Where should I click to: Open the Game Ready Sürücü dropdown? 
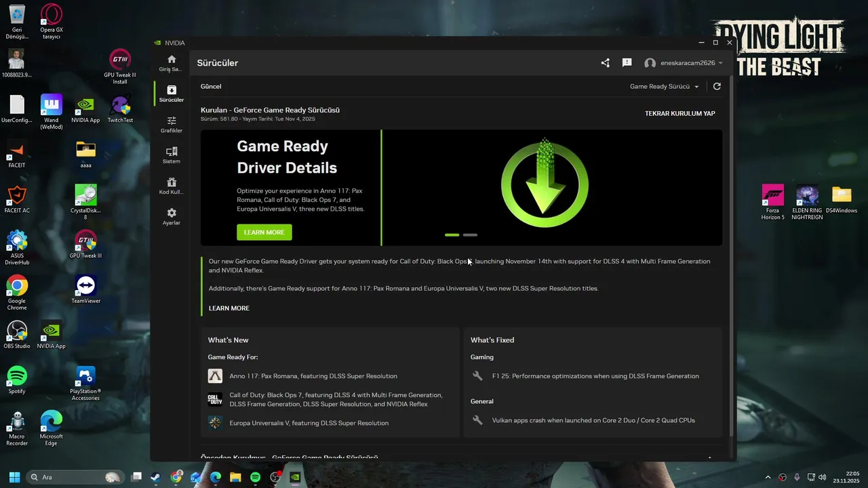pos(664,87)
